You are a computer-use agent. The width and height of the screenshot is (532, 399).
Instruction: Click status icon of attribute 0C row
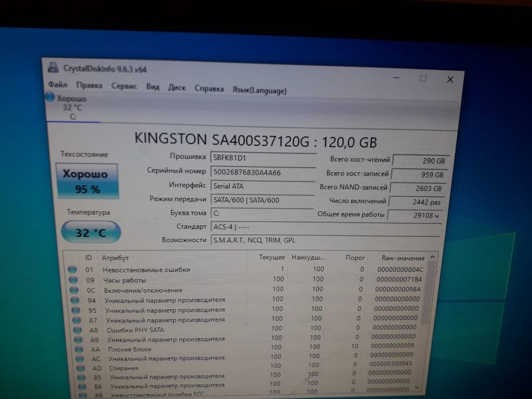coord(74,290)
